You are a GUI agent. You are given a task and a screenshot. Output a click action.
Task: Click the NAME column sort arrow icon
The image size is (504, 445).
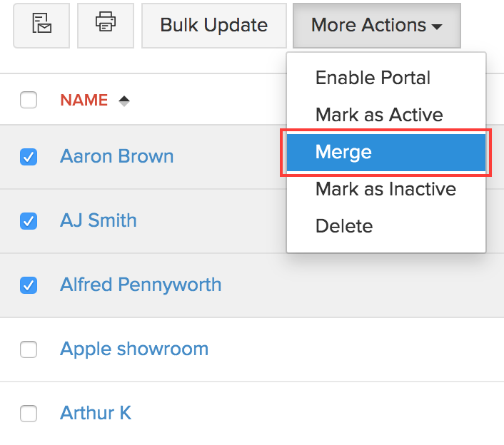124,101
